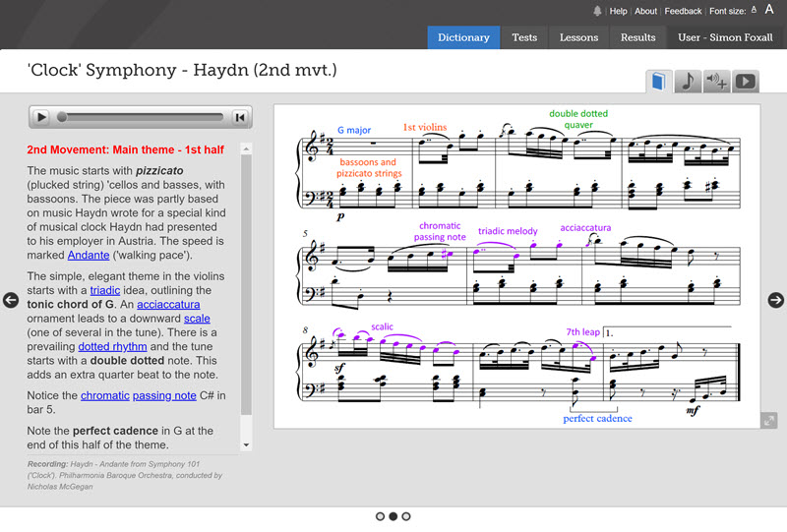Click the 'triadic melody' annotation
The width and height of the screenshot is (787, 532).
508,231
